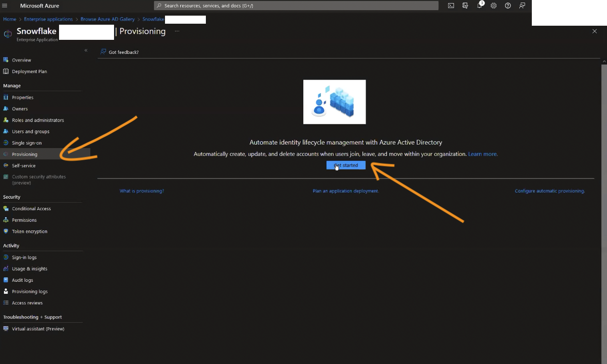Click the Usage & insights chart icon
This screenshot has width=607, height=364.
6,269
